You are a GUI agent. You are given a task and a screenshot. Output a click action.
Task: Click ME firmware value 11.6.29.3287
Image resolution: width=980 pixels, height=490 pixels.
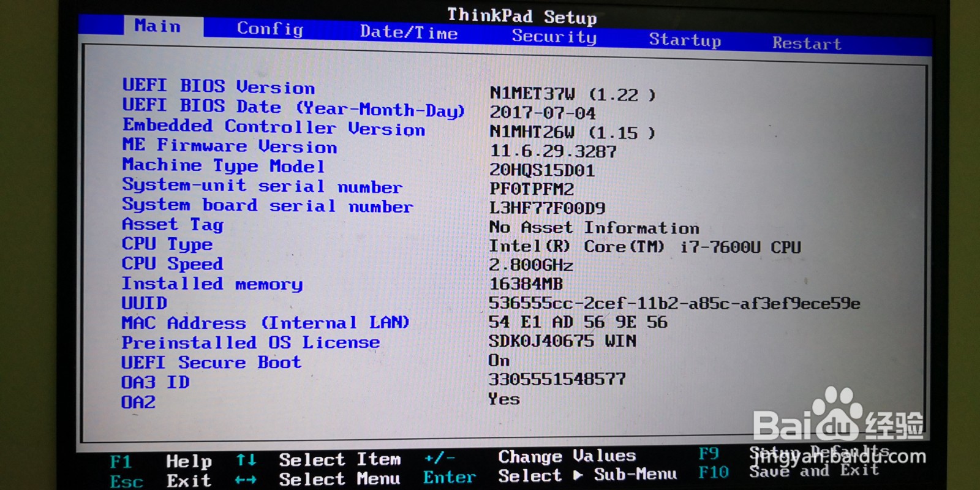553,151
